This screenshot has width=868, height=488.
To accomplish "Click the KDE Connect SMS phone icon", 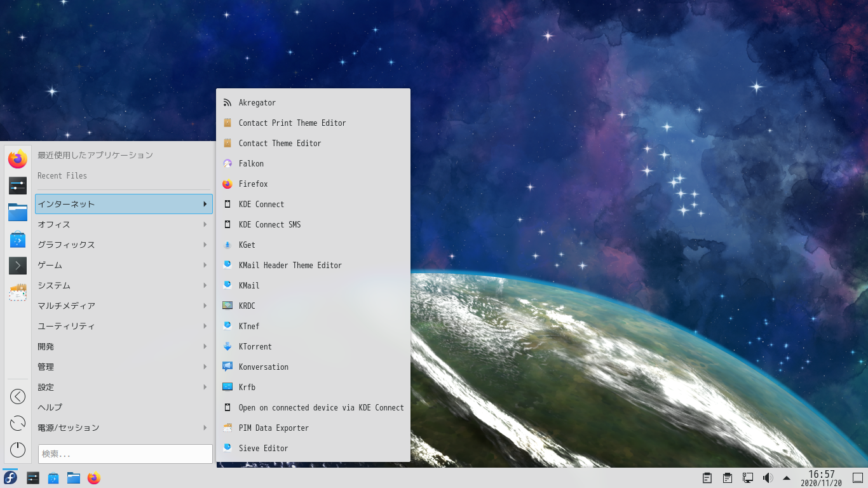I will (227, 224).
